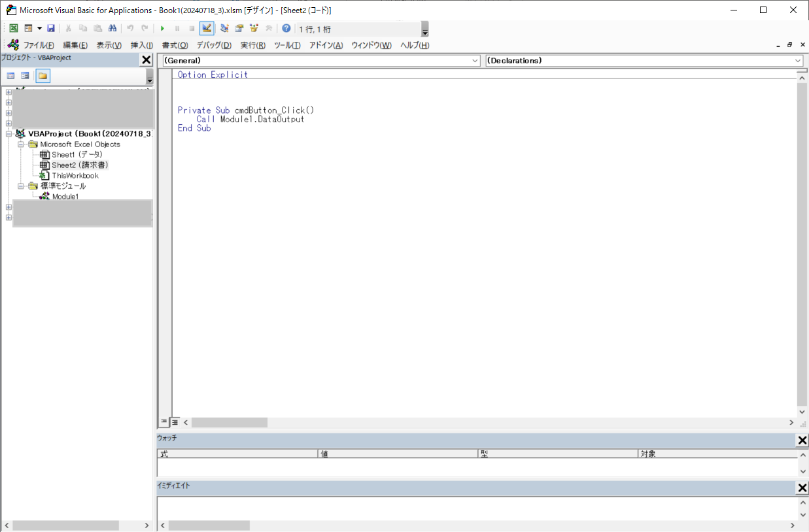The height and width of the screenshot is (532, 809).
Task: Open toolbar options arrow beside the position box
Action: pyautogui.click(x=425, y=29)
